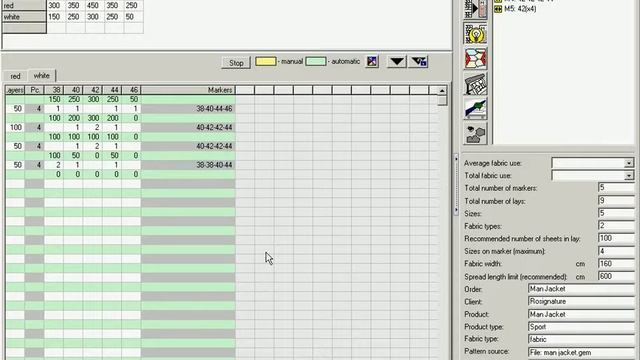Click the fabric spreading table icon
640x360 pixels.
[476, 109]
